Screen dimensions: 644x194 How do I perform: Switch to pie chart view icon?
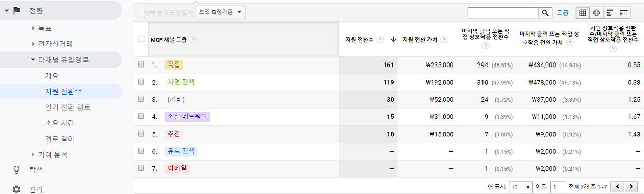[596, 13]
